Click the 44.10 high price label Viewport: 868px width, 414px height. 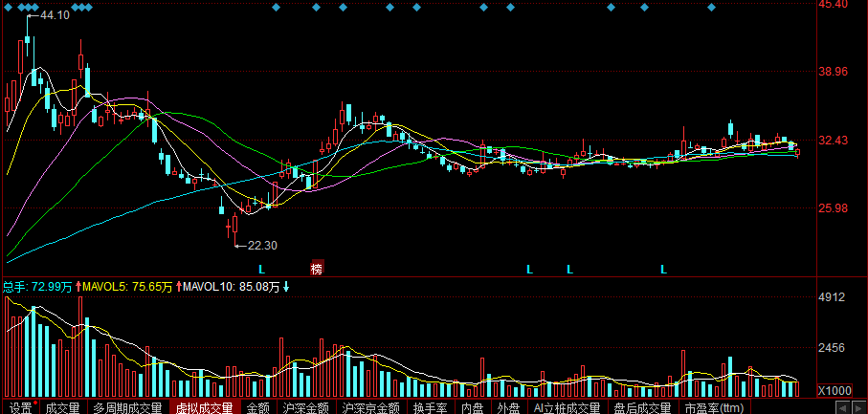click(55, 15)
